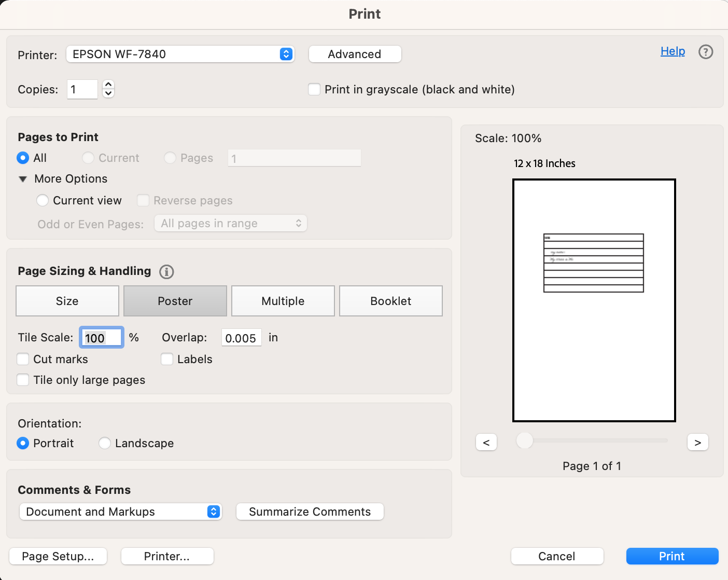Screen dimensions: 728x580
Task: Increment Copies using the stepper up arrow
Action: [x=108, y=85]
